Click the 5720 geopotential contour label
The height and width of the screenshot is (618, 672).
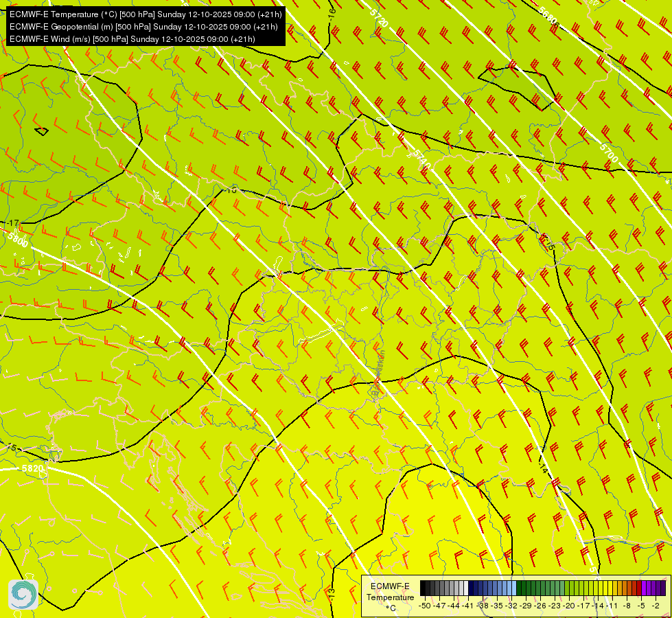(379, 18)
